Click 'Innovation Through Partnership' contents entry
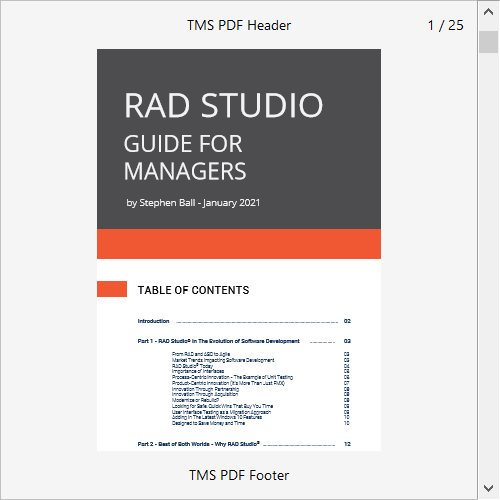Screen dimensions: 500x500 [x=205, y=389]
